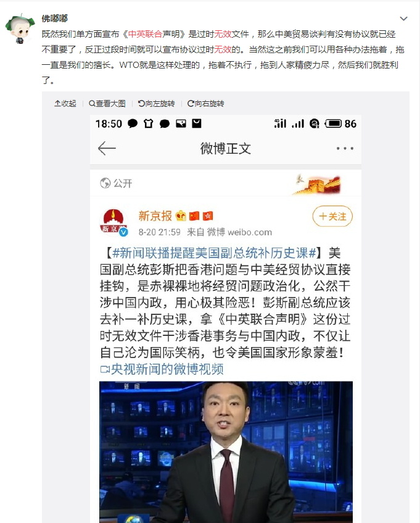Play the news anchor video thumbnail
Viewport: 420px width, 523px height.
226,452
